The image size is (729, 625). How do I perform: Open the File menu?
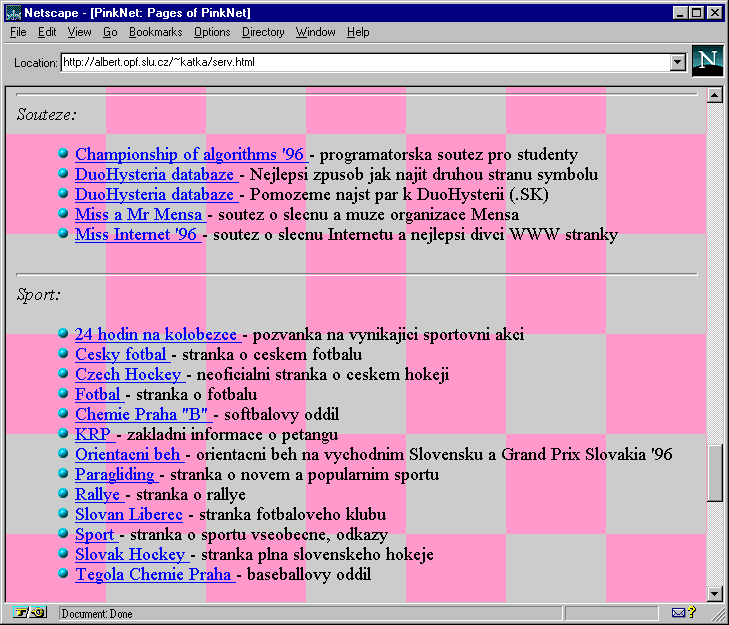[x=18, y=32]
